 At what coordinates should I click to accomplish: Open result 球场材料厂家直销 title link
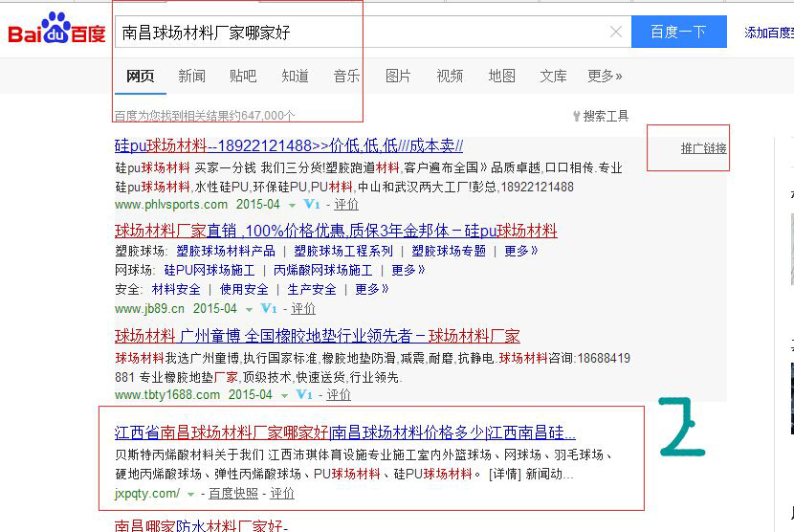[x=336, y=231]
